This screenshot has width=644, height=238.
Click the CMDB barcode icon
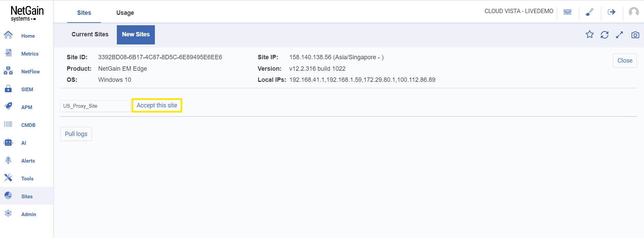[8, 124]
